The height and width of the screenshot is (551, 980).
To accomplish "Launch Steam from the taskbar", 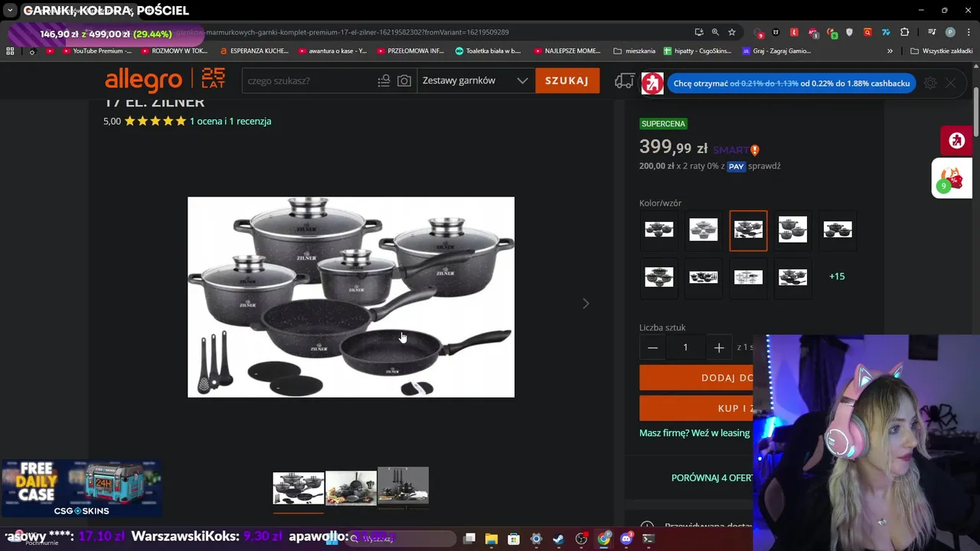I will point(559,539).
